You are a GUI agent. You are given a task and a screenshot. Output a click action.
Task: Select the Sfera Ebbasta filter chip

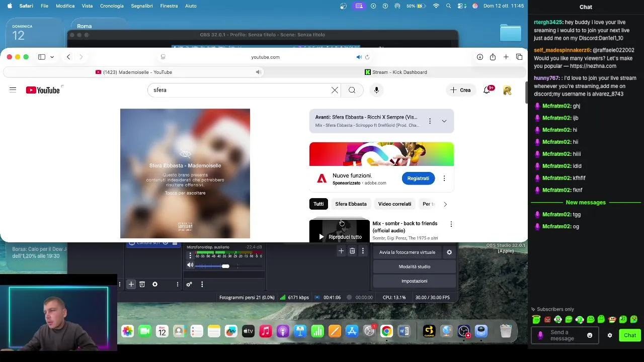tap(351, 204)
